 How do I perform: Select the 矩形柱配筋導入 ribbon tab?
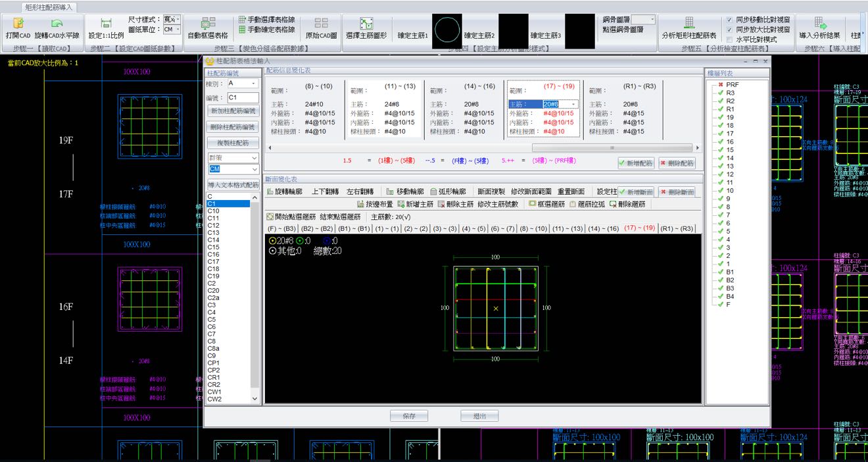49,7
